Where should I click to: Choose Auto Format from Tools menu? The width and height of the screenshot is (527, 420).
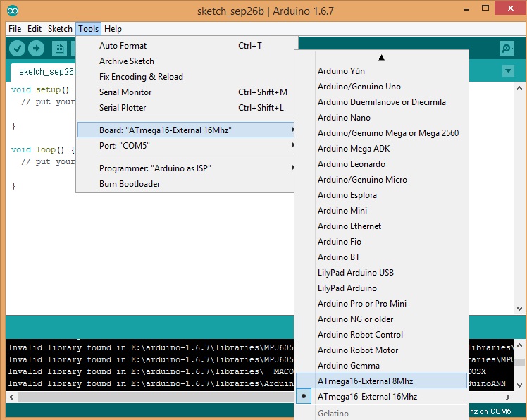187,46
